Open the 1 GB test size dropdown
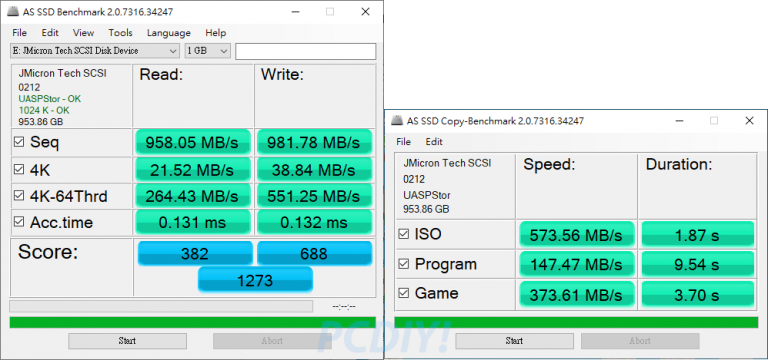The height and width of the screenshot is (360, 768). [207, 51]
